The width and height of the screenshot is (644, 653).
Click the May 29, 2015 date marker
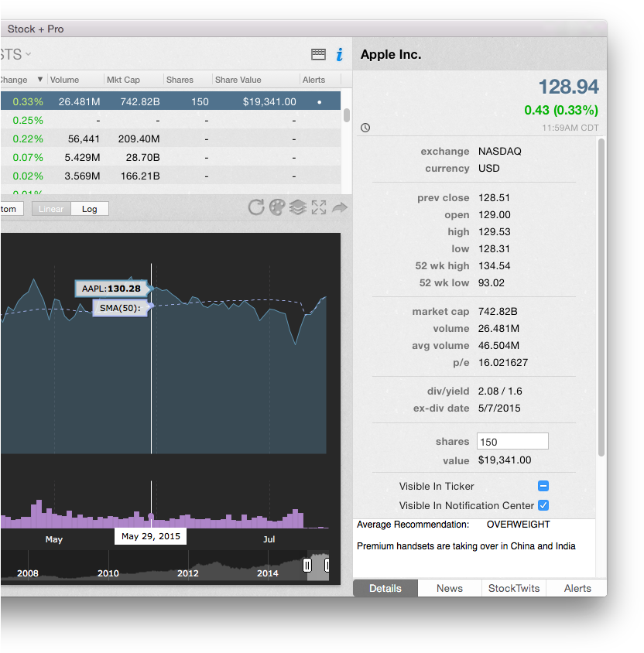point(150,536)
